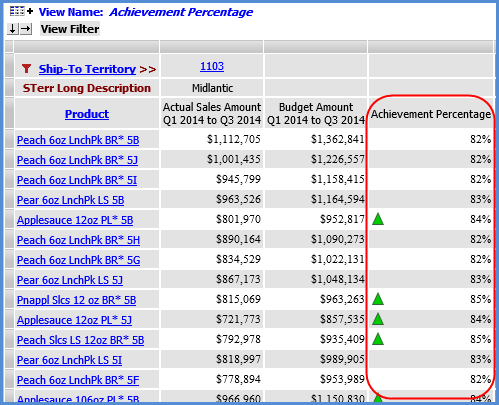Click the down arrow icon near View Filter
The image size is (499, 405).
pyautogui.click(x=12, y=29)
